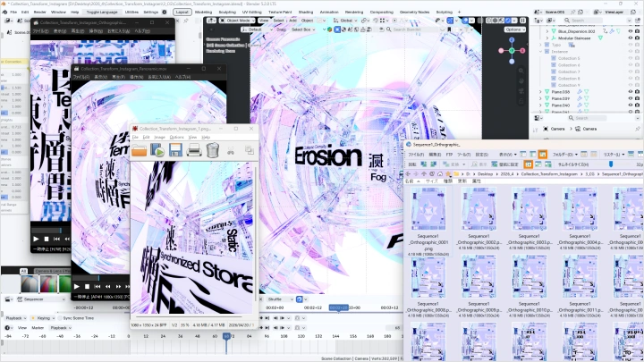This screenshot has height=362, width=644.
Task: Toggle visibility eye of Plane.040 in outliner
Action: [x=631, y=105]
